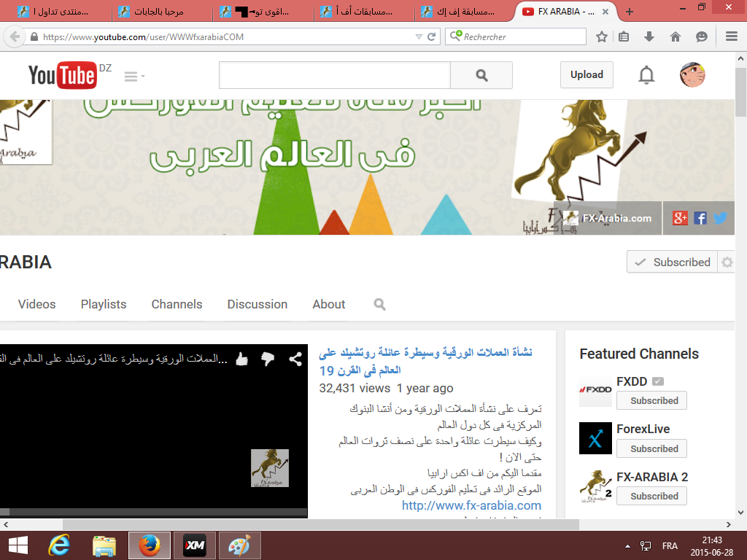Open Paint from the taskbar
The width and height of the screenshot is (747, 560).
point(239,545)
